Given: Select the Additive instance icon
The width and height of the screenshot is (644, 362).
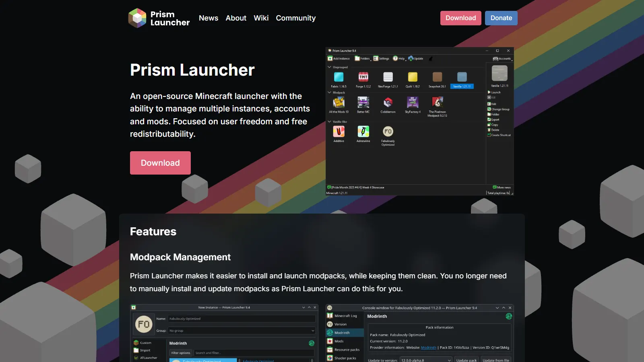Looking at the screenshot, I should click(339, 132).
